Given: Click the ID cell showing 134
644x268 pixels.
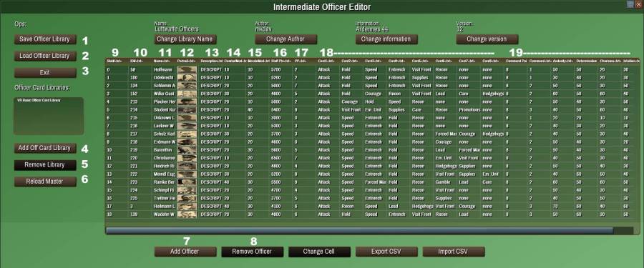Looking at the screenshot, I should [140, 86].
